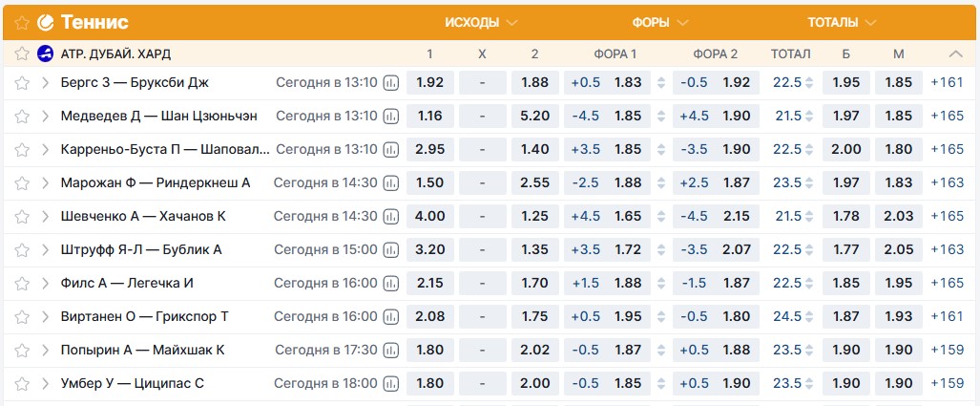The width and height of the screenshot is (980, 406).
Task: Open the ИСХОДЫ dropdown
Action: point(481,22)
